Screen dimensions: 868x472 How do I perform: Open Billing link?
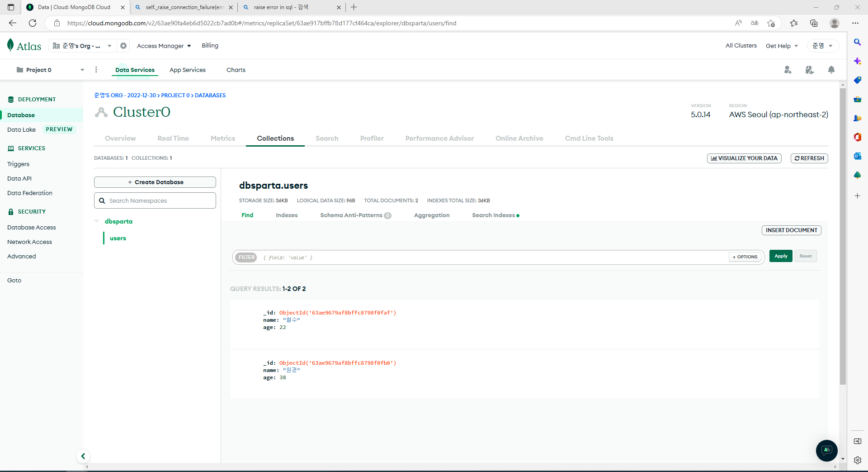click(210, 45)
